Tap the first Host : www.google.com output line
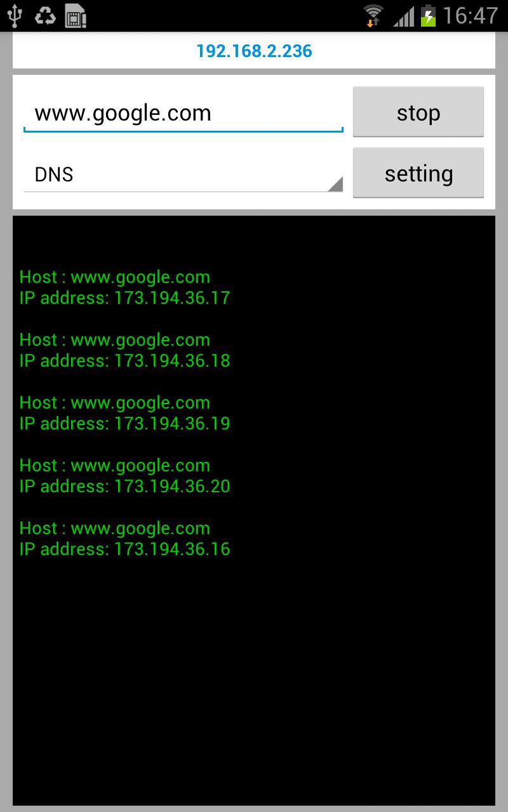Screen dimensions: 508x812 tap(114, 277)
